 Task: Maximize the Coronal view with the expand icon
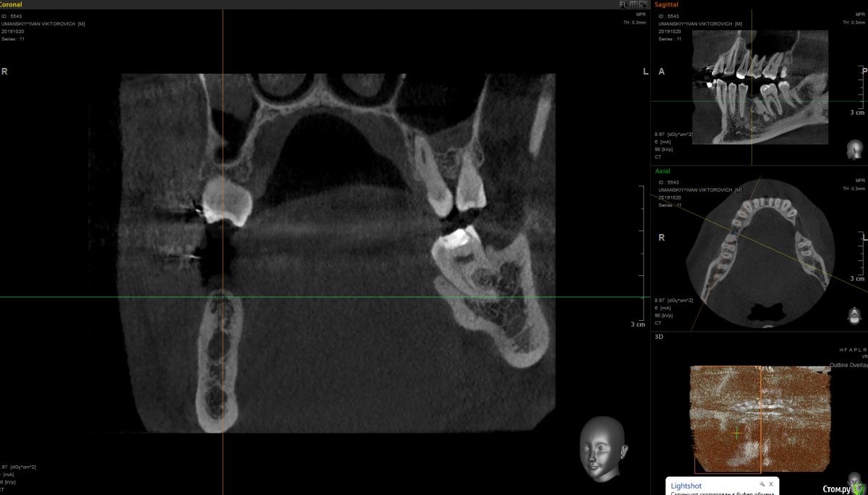click(x=642, y=4)
